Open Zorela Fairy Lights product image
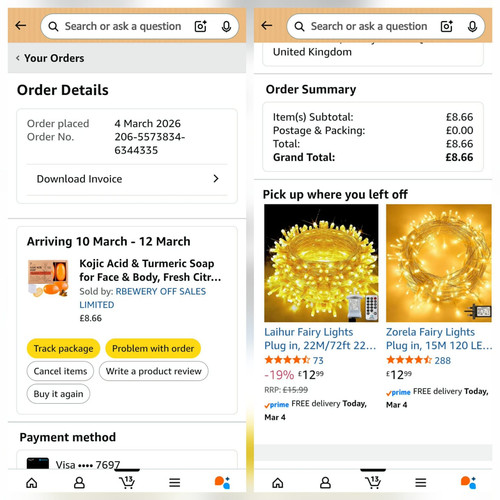Image resolution: width=500 pixels, height=500 pixels. point(439,263)
